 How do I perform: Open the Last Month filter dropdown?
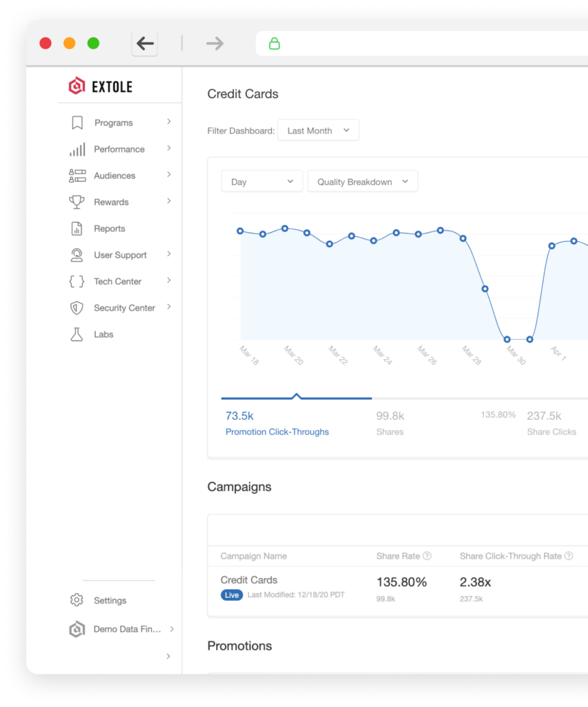(318, 130)
